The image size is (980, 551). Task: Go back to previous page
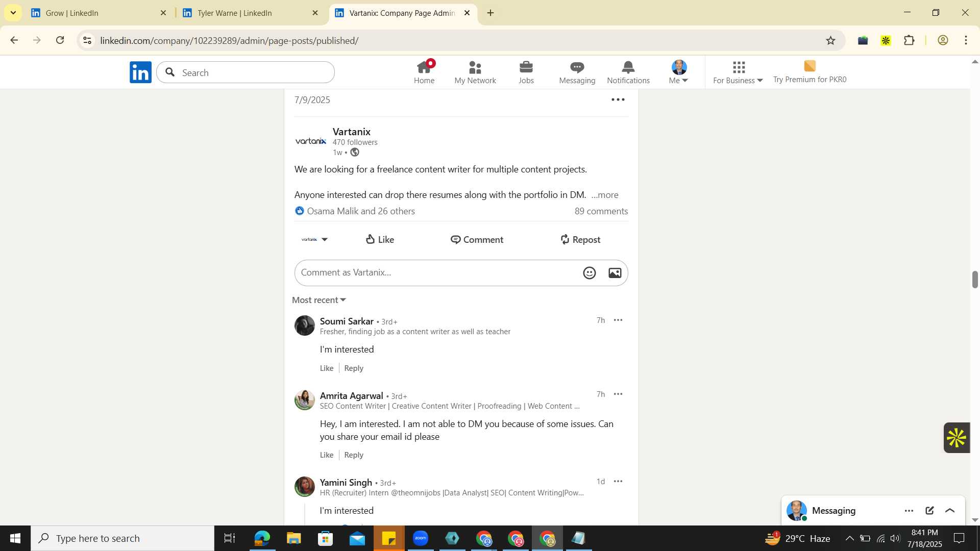point(14,40)
